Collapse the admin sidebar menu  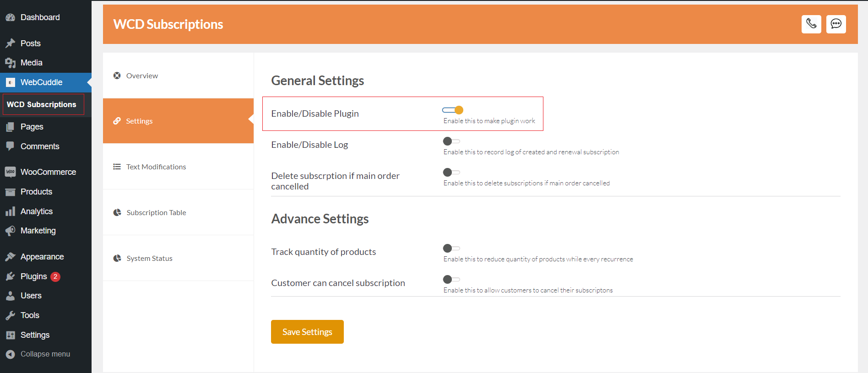click(x=46, y=354)
